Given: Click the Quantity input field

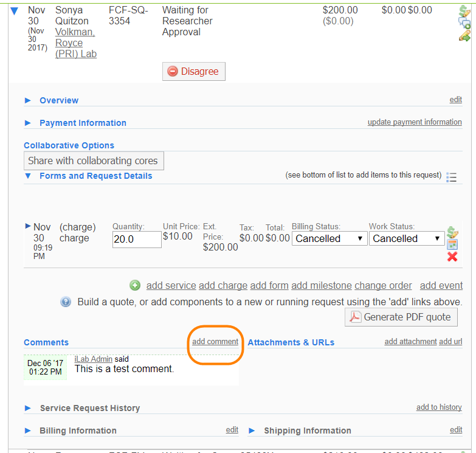Looking at the screenshot, I should 136,240.
